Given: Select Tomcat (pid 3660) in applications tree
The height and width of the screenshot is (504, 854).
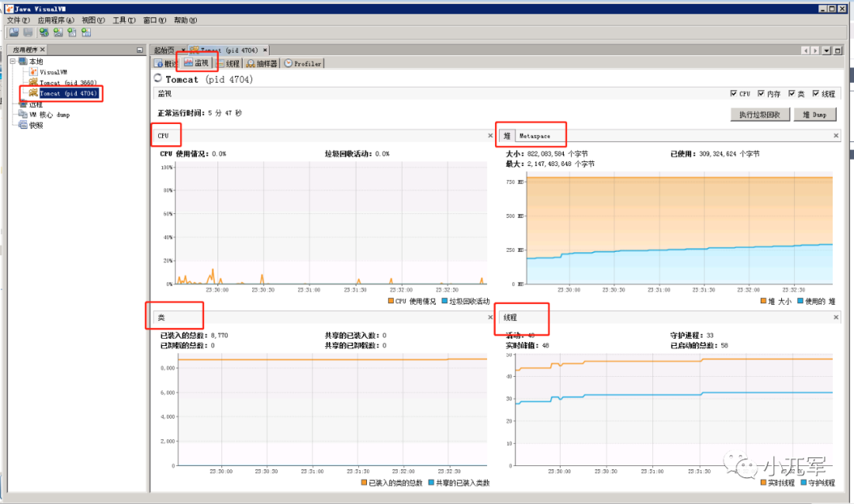Looking at the screenshot, I should pyautogui.click(x=68, y=83).
